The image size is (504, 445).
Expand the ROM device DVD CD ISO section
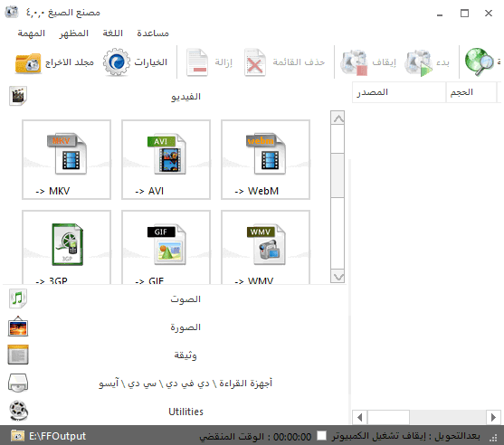(x=185, y=383)
